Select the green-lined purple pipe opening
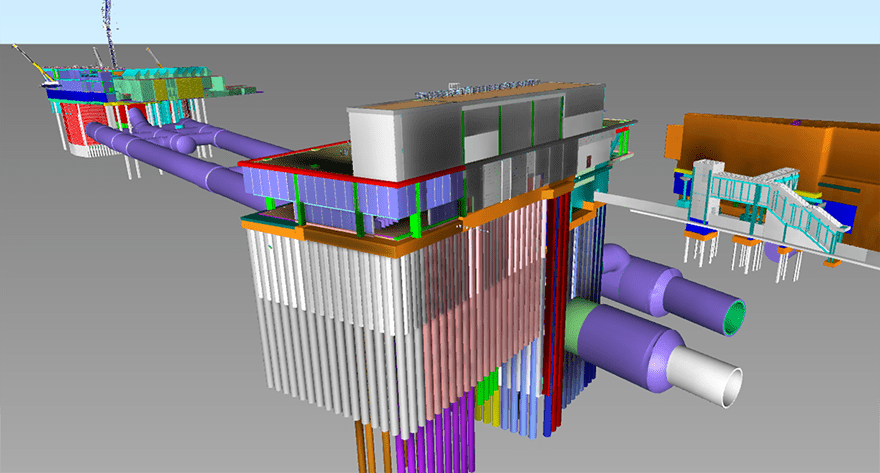 click(x=734, y=316)
